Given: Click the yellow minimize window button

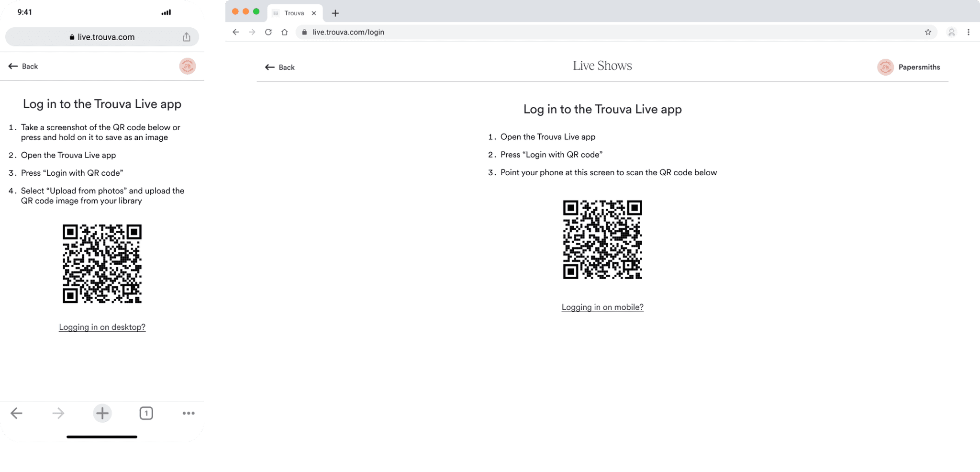Looking at the screenshot, I should coord(245,11).
